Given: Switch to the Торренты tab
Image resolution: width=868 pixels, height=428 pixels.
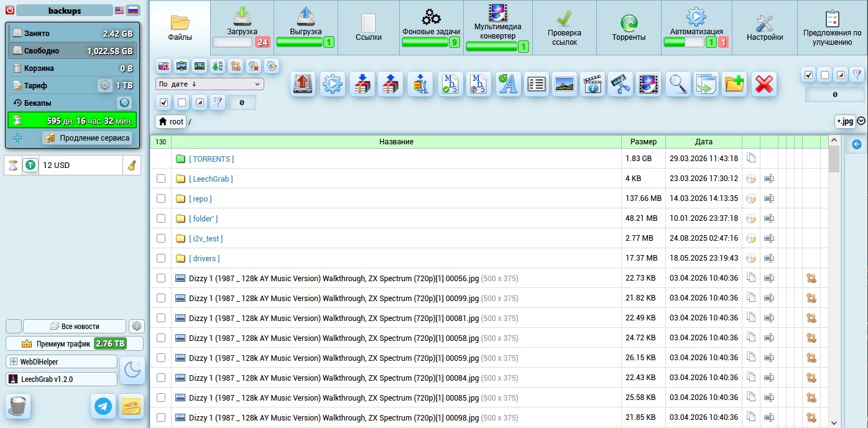Looking at the screenshot, I should [629, 28].
